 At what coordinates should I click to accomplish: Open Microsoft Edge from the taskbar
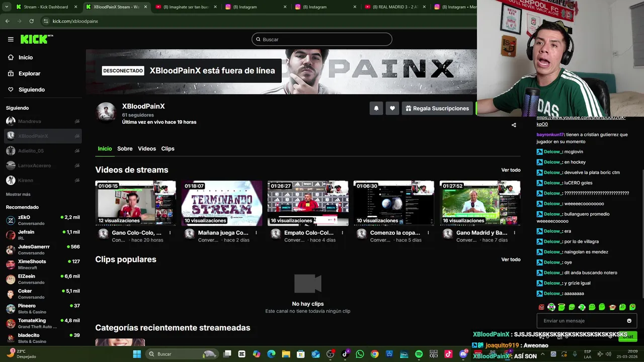[271, 354]
